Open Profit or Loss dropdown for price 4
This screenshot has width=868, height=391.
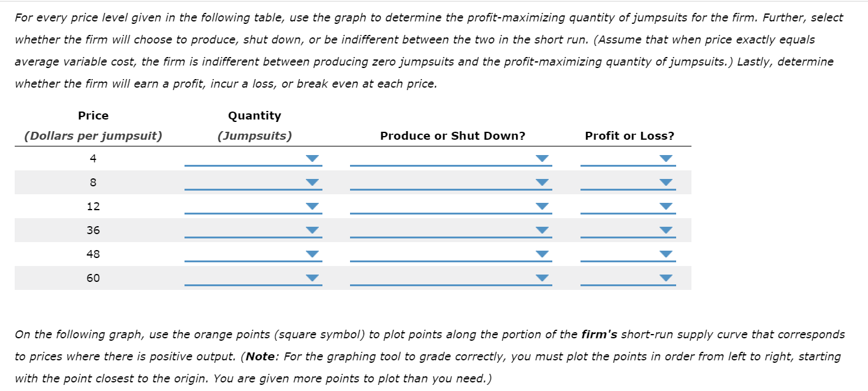click(665, 158)
